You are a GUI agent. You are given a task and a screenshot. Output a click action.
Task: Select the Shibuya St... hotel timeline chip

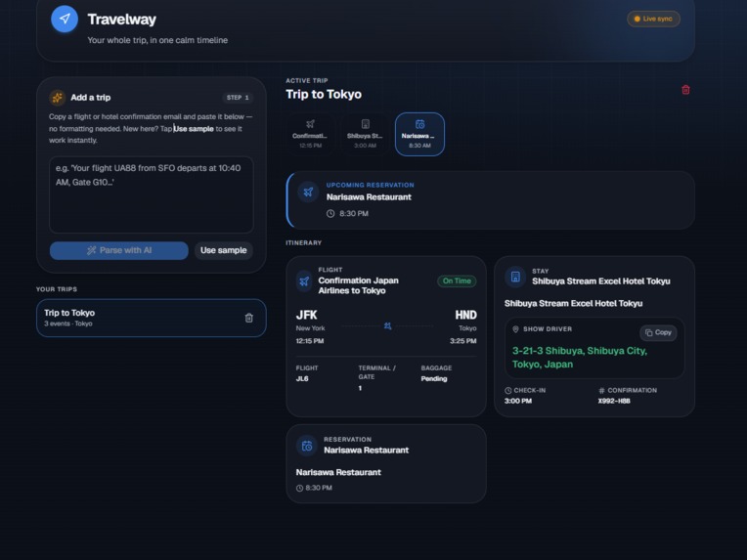pyautogui.click(x=365, y=134)
